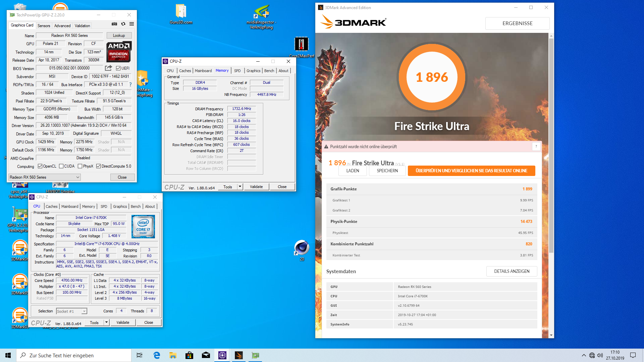This screenshot has width=644, height=362.
Task: Click Validate in the Memory CPU-Z window
Action: tap(256, 187)
